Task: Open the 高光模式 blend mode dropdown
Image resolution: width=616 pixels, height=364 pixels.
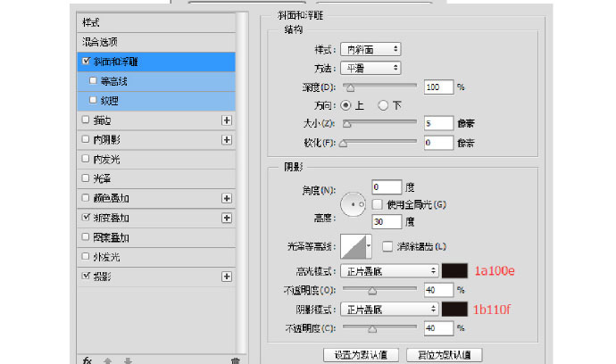Action: 389,271
